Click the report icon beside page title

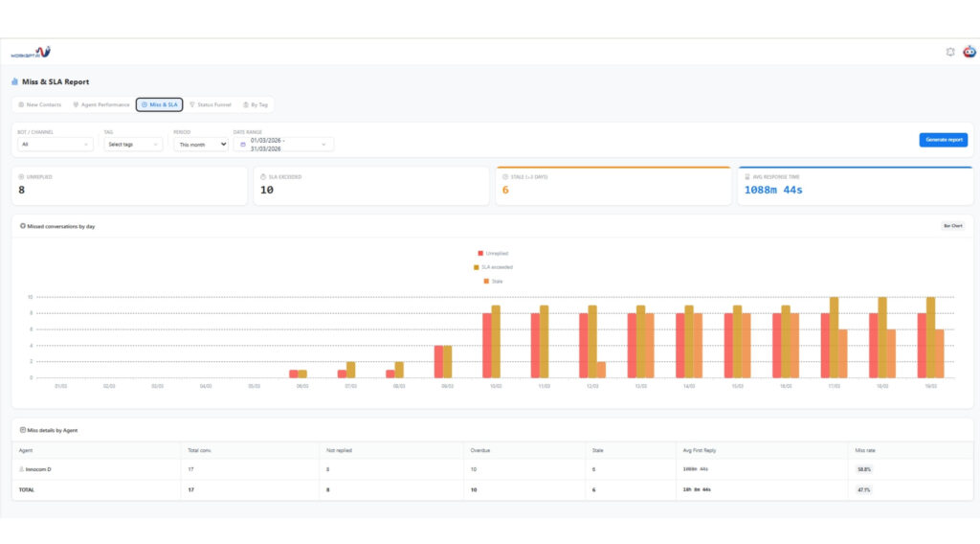pos(15,82)
